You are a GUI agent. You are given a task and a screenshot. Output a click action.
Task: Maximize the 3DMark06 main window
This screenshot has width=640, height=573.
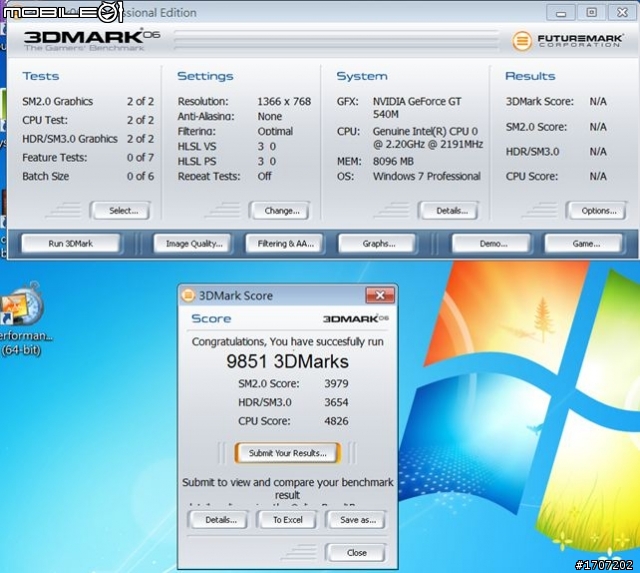[591, 13]
